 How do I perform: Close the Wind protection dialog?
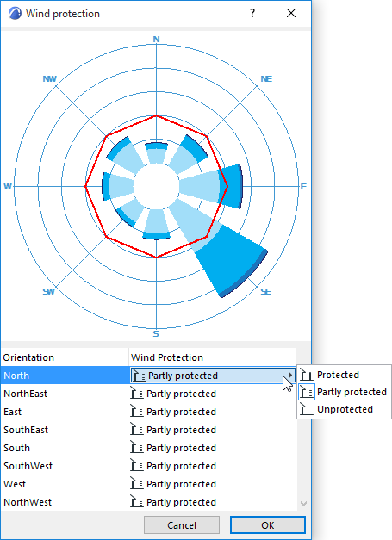click(x=291, y=14)
